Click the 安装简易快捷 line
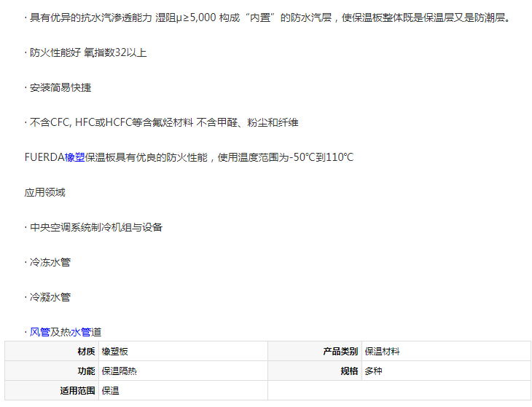The width and height of the screenshot is (532, 407). [60, 87]
